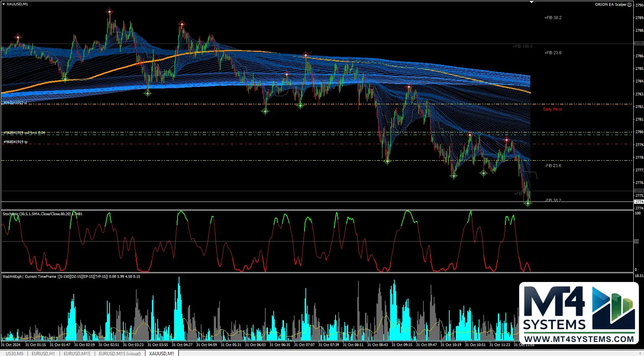Select the sell limit 0.04 order label

point(24,133)
